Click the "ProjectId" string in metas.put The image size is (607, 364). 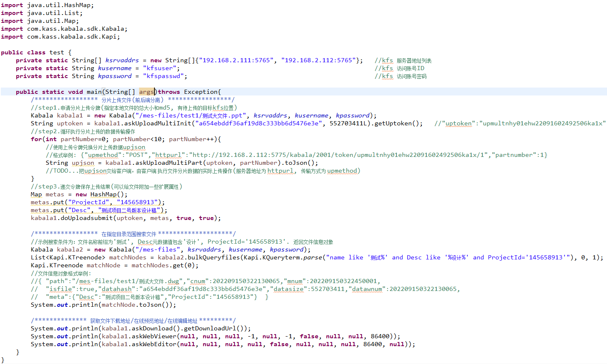tap(88, 202)
